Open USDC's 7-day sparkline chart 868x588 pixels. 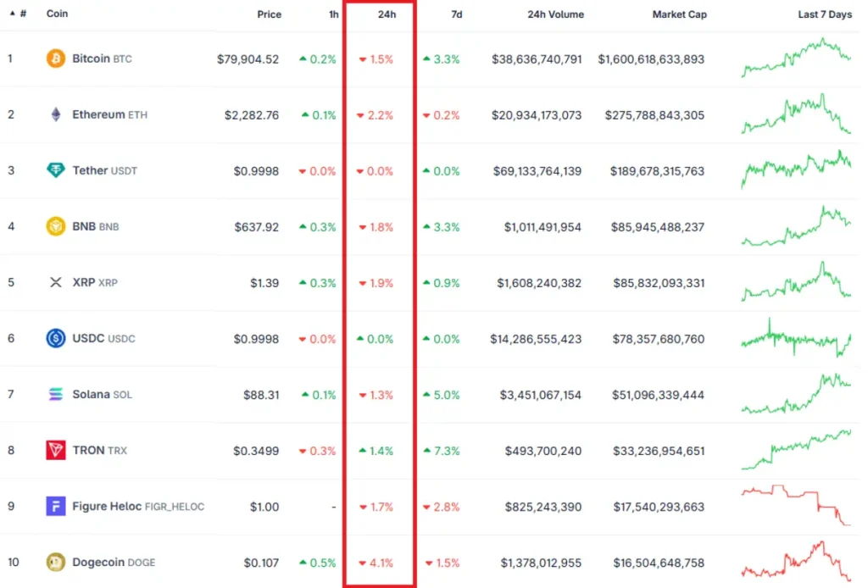[796, 337]
